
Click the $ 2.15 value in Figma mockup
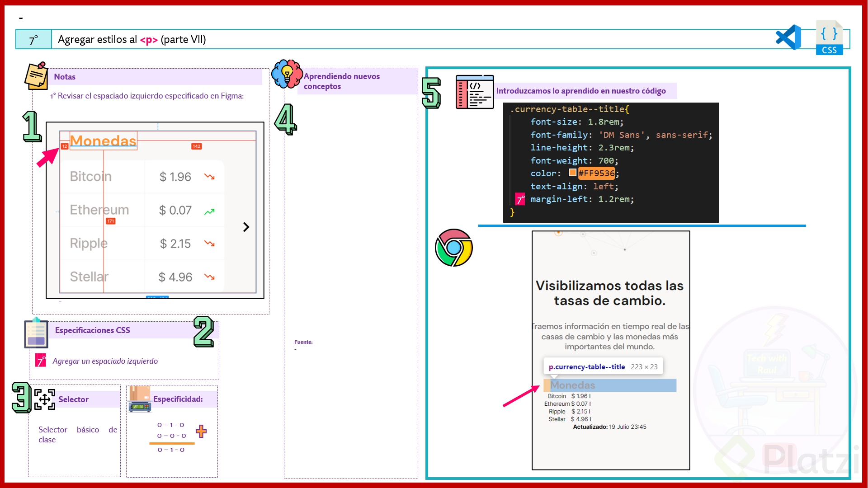175,244
